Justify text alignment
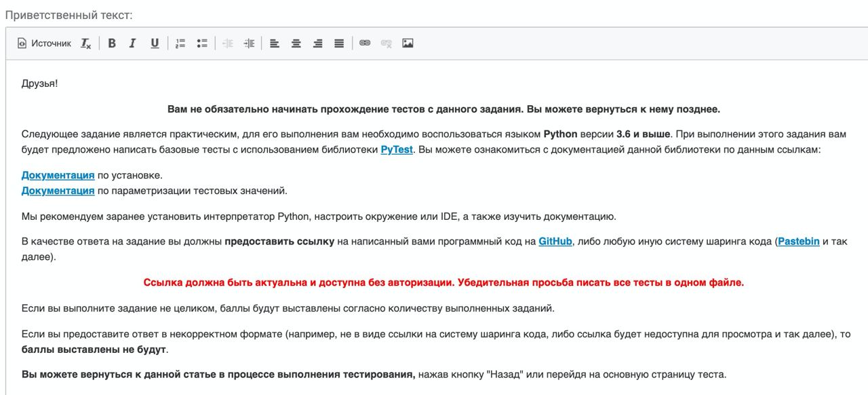The image size is (868, 395). pyautogui.click(x=339, y=43)
